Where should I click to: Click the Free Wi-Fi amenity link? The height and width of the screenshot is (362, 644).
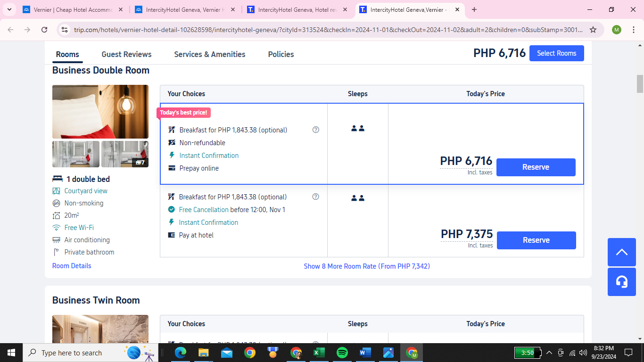click(x=79, y=228)
